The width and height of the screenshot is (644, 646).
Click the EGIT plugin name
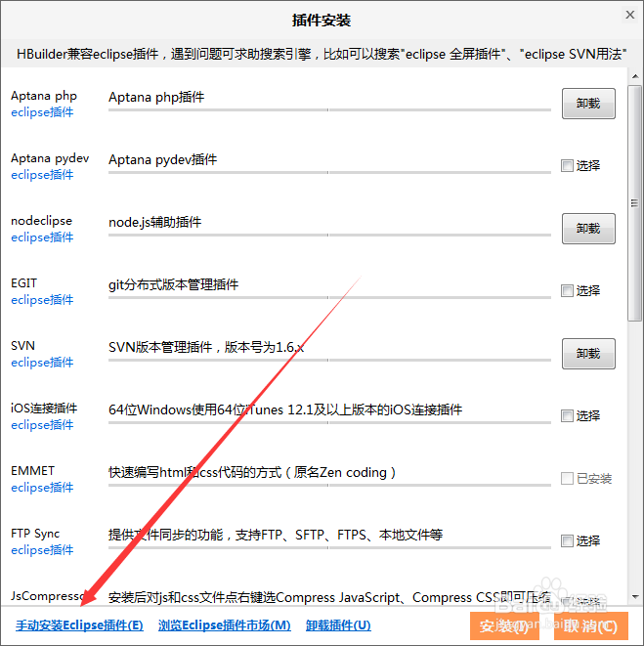(23, 283)
